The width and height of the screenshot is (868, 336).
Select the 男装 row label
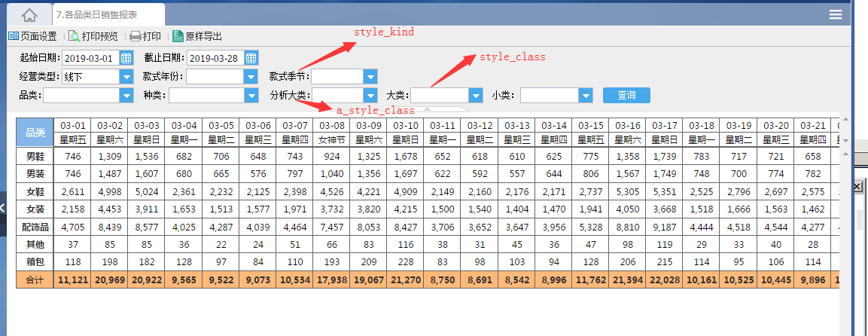pos(35,174)
